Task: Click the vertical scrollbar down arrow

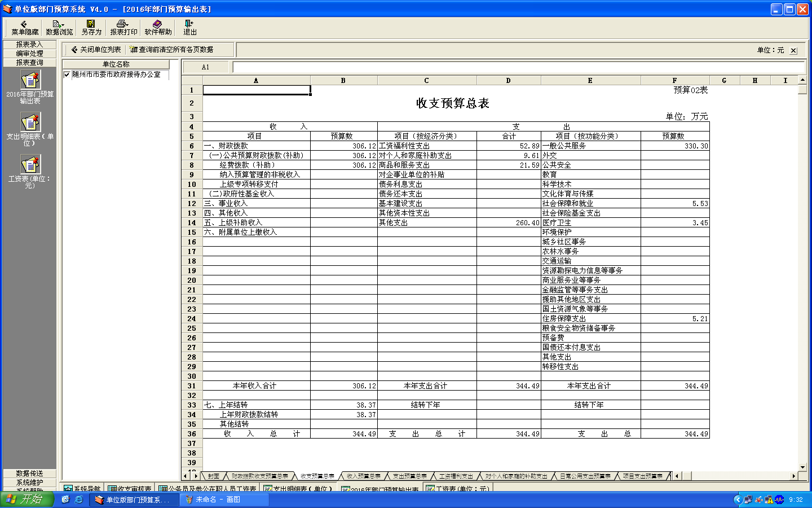Action: pos(802,467)
